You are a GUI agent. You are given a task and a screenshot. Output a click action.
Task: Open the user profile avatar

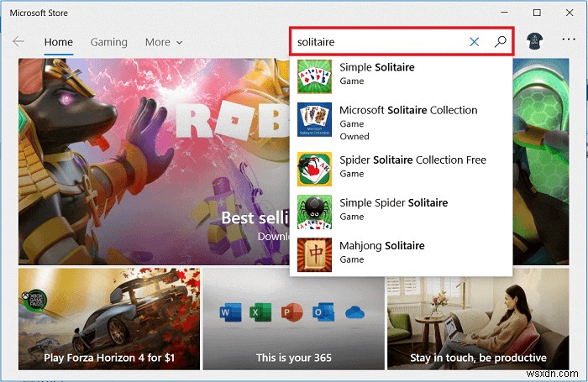coord(535,41)
